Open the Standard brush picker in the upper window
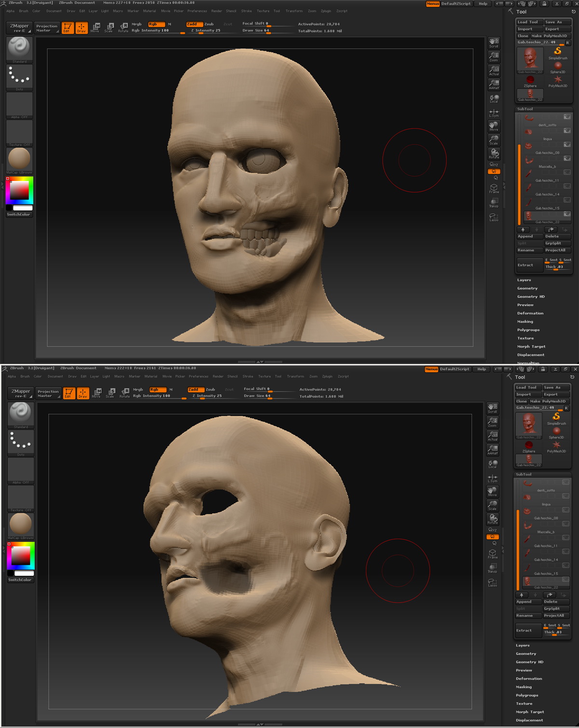The image size is (579, 728). point(19,50)
